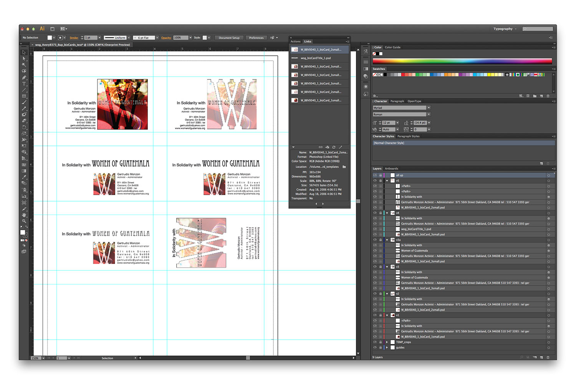Image resolution: width=576 pixels, height=392 pixels.
Task: Collapse the v5 layer
Action: click(x=387, y=180)
